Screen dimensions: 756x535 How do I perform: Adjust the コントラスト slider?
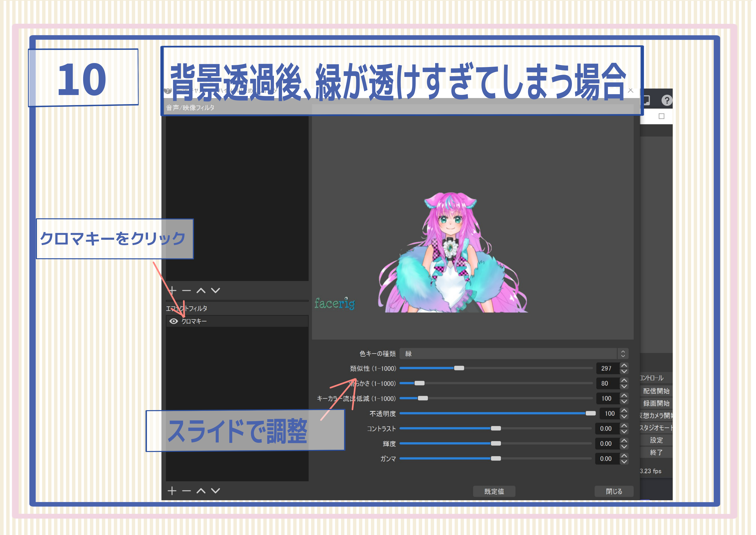pyautogui.click(x=496, y=429)
